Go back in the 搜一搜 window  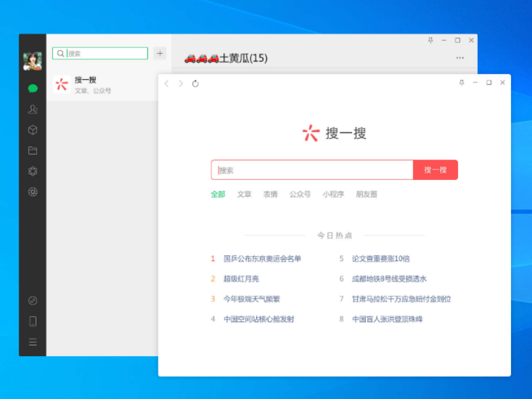tap(167, 84)
